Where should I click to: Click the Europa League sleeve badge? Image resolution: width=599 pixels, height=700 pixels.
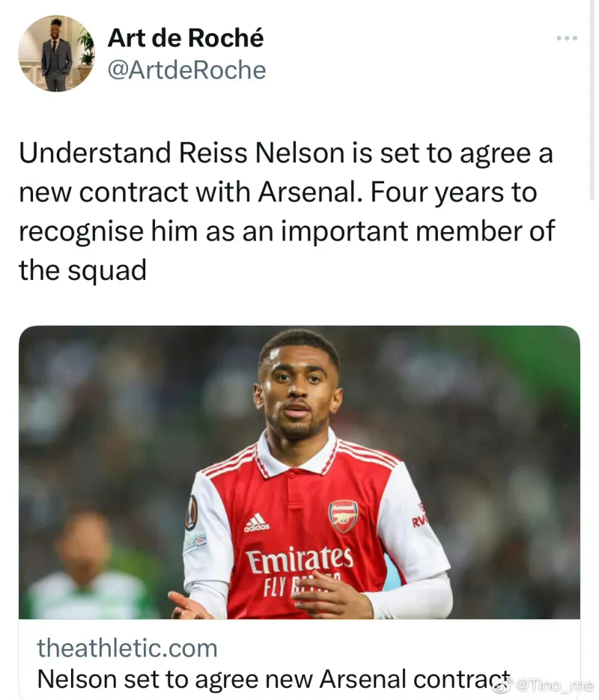pyautogui.click(x=192, y=512)
